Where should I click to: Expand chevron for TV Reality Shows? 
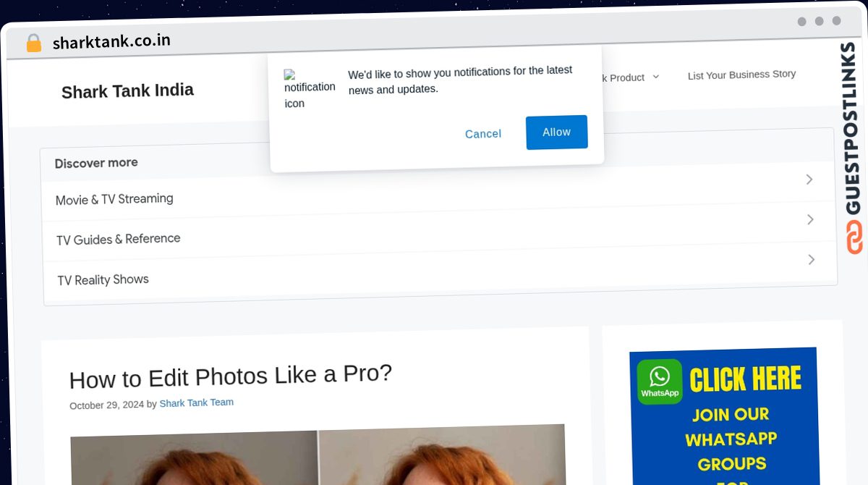click(x=812, y=259)
